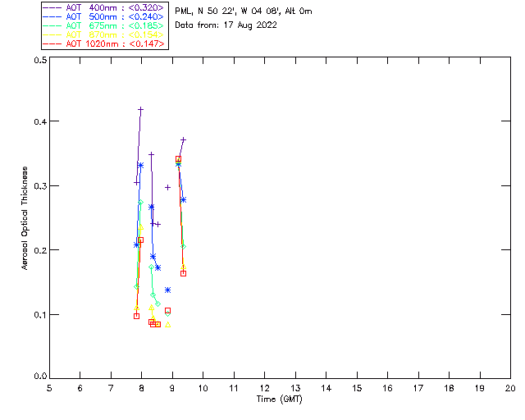Click the y-axis label 0.3
This screenshot has width=525, height=420.
pyautogui.click(x=40, y=186)
